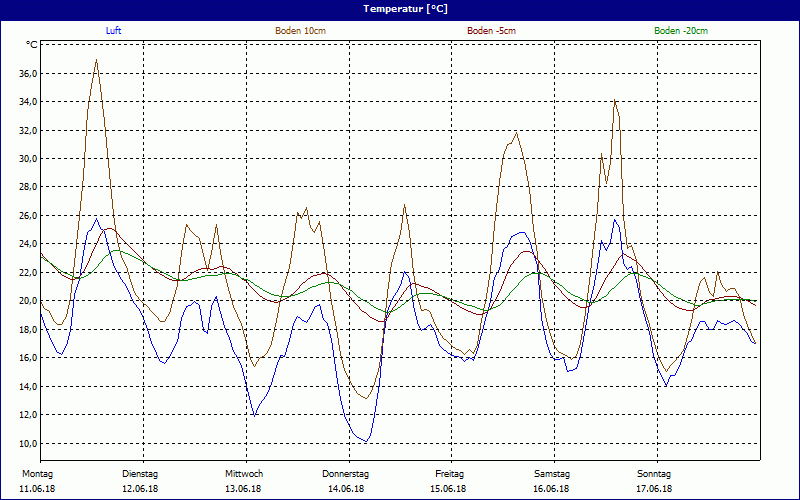Click the 'Dienstag' day label

[140, 474]
